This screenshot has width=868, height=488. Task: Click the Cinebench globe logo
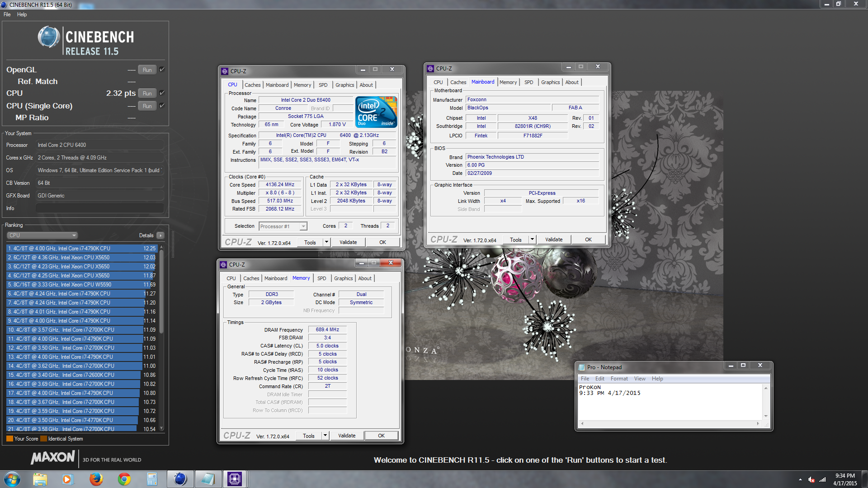pyautogui.click(x=49, y=37)
